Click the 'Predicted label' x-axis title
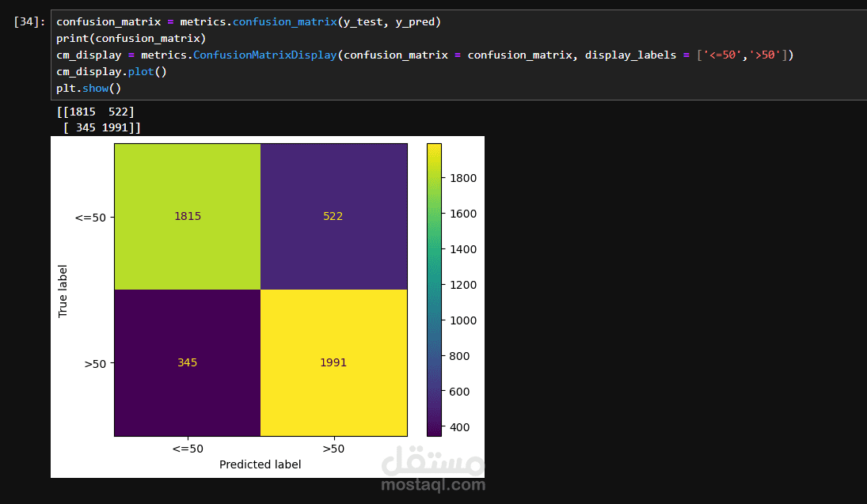This screenshot has width=867, height=504. click(260, 464)
